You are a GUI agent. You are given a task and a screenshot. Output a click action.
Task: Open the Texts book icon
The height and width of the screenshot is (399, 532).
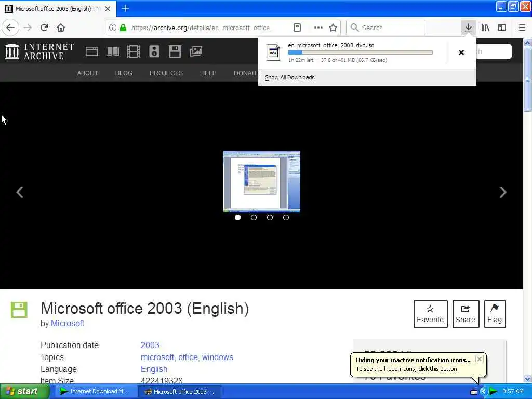[x=113, y=51]
